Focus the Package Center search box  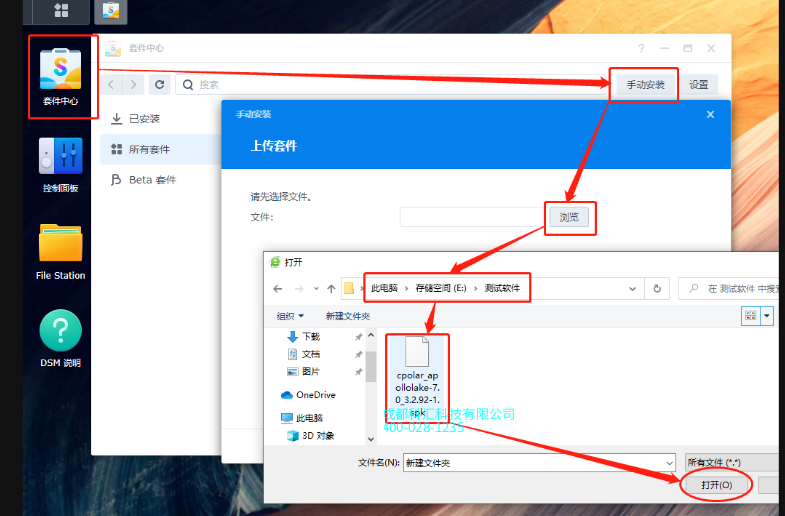[x=390, y=85]
